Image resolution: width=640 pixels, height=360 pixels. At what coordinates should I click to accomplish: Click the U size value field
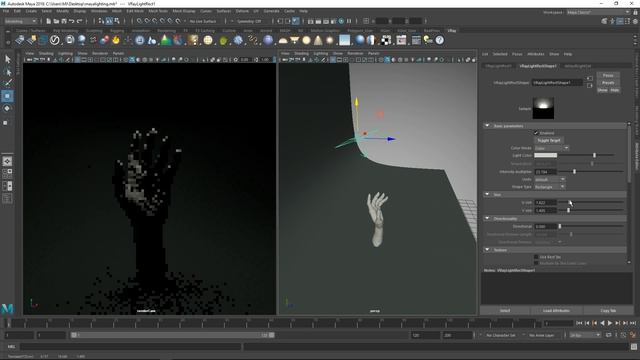(546, 202)
